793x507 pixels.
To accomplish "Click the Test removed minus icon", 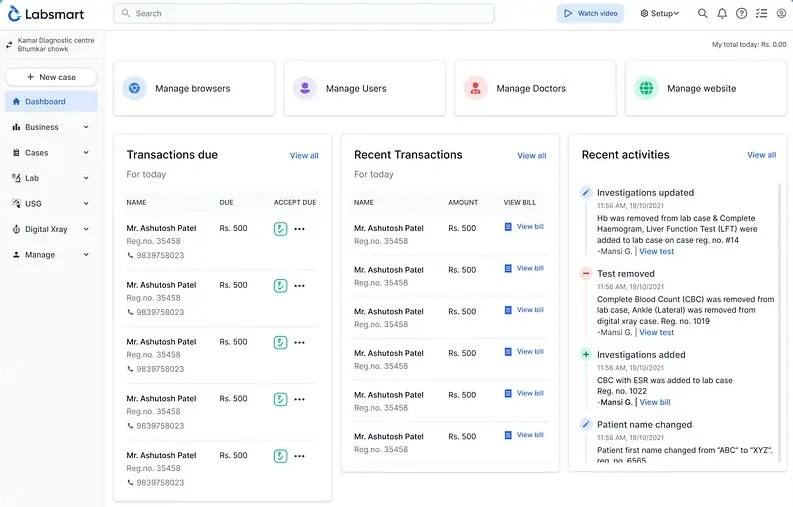I will [x=586, y=273].
